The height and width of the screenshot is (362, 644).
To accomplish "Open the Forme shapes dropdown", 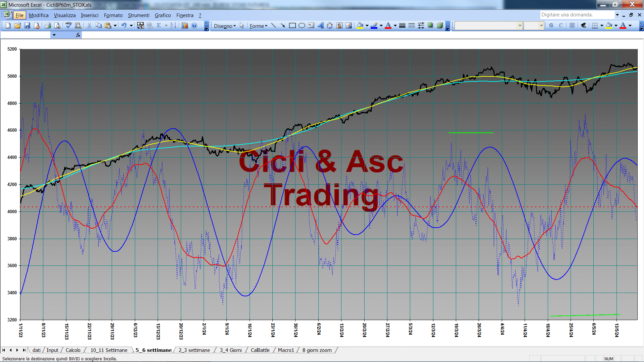I will (258, 26).
